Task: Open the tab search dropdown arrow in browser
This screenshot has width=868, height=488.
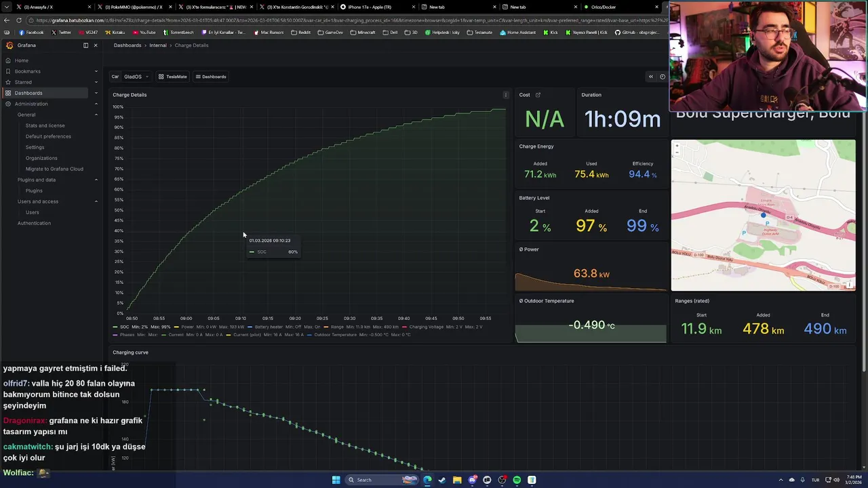Action: click(x=7, y=7)
